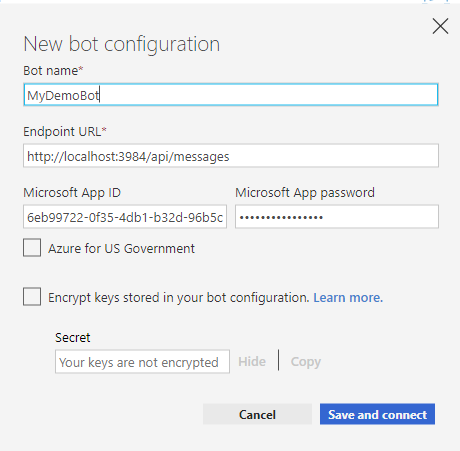This screenshot has height=451, width=460.
Task: Click the Microsoft App password label
Action: click(x=305, y=193)
